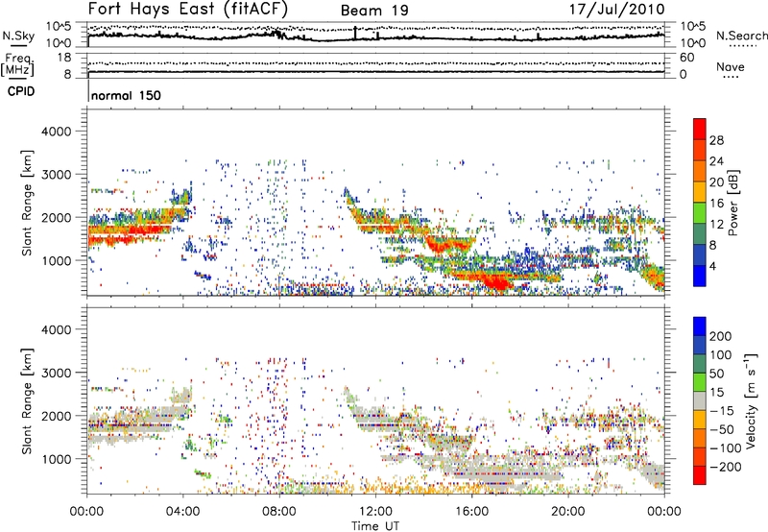Click the 'normal 150' CPID text
The width and height of the screenshot is (768, 532).
click(126, 95)
